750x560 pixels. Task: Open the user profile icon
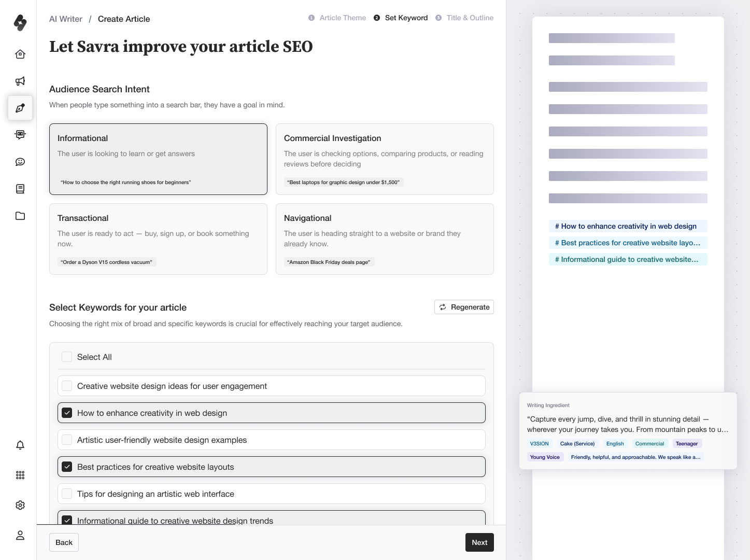pos(20,535)
